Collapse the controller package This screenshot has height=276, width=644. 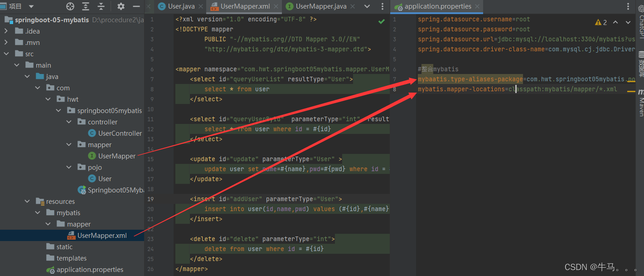pyautogui.click(x=69, y=122)
